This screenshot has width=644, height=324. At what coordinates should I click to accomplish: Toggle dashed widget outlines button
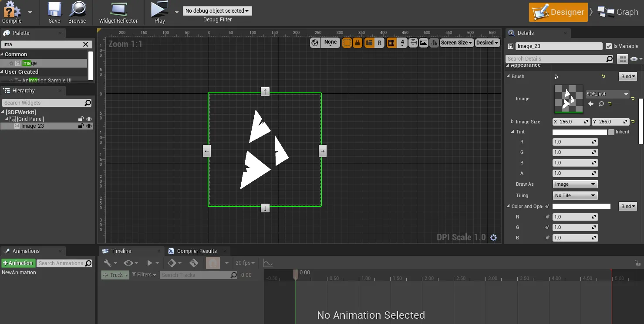(347, 43)
